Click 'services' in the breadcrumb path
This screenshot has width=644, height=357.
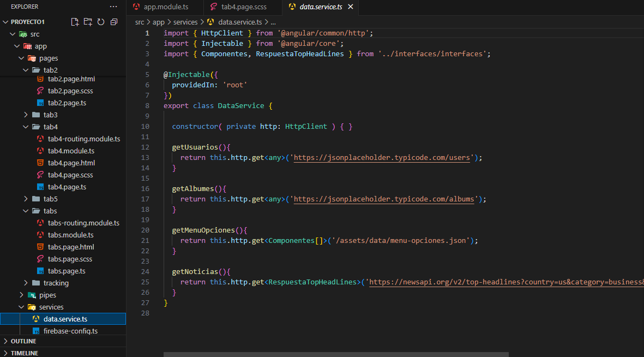[185, 22]
